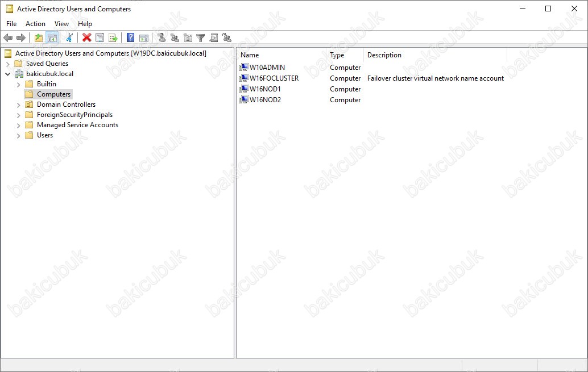Open the Action menu
588x372 pixels.
35,24
